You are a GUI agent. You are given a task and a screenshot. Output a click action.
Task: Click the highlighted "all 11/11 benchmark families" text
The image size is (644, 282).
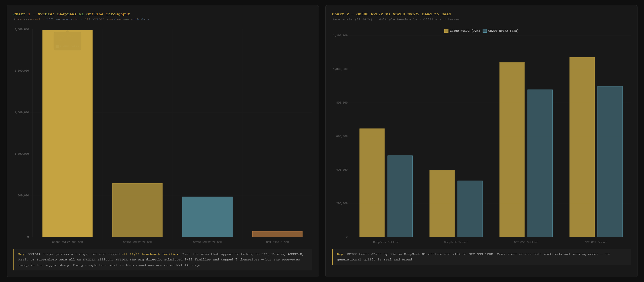(x=150, y=254)
